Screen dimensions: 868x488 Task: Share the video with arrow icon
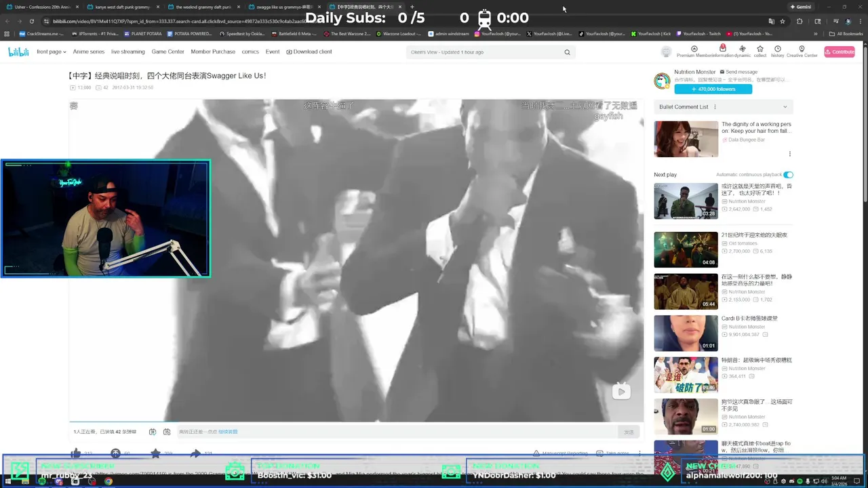click(x=195, y=453)
